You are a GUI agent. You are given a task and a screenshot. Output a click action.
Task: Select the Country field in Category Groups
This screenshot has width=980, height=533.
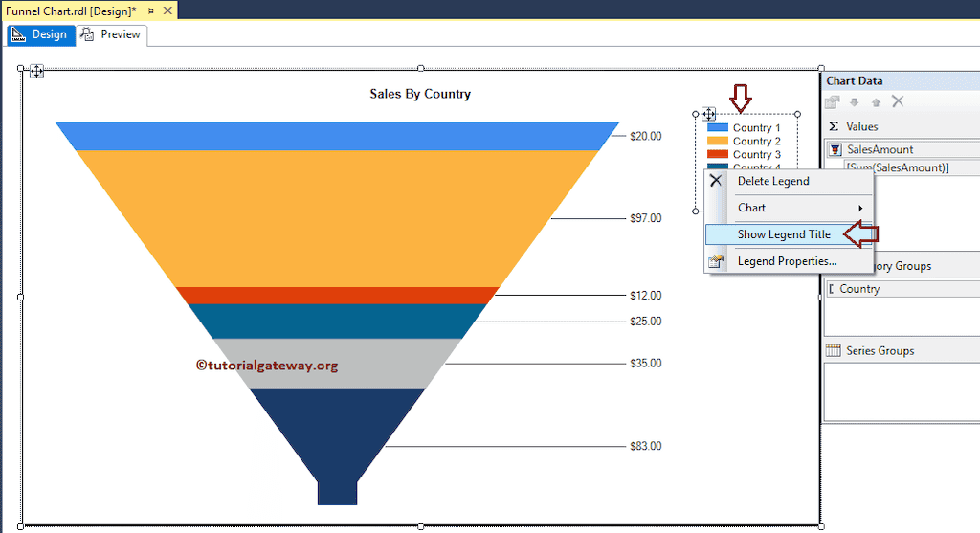(859, 289)
